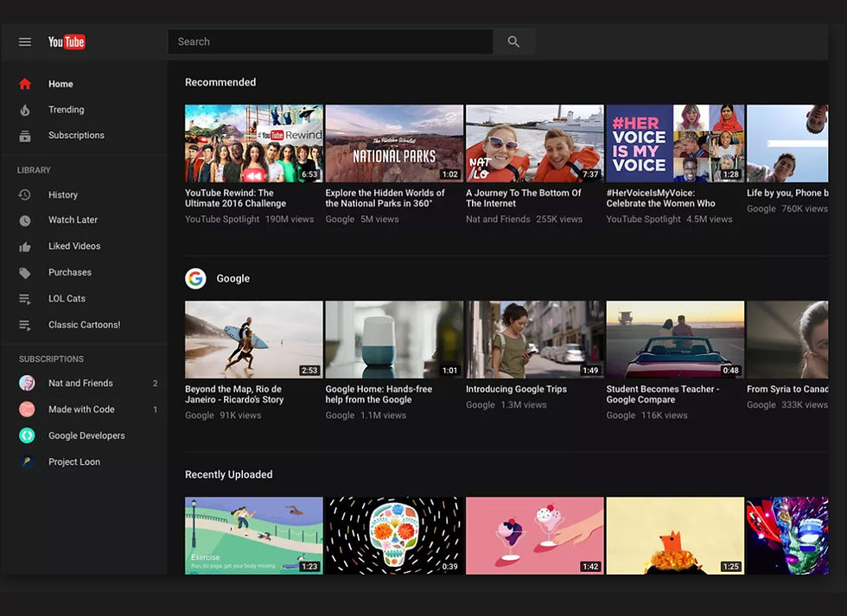Image resolution: width=847 pixels, height=616 pixels.
Task: Open the title "#HerVoiceIsMyVoice: Celebrate the Women Who"
Action: (660, 198)
